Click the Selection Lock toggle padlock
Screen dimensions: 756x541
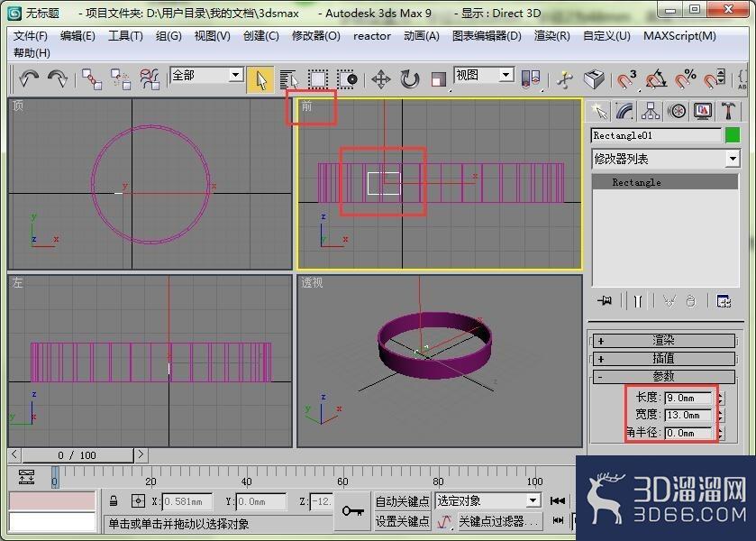114,501
